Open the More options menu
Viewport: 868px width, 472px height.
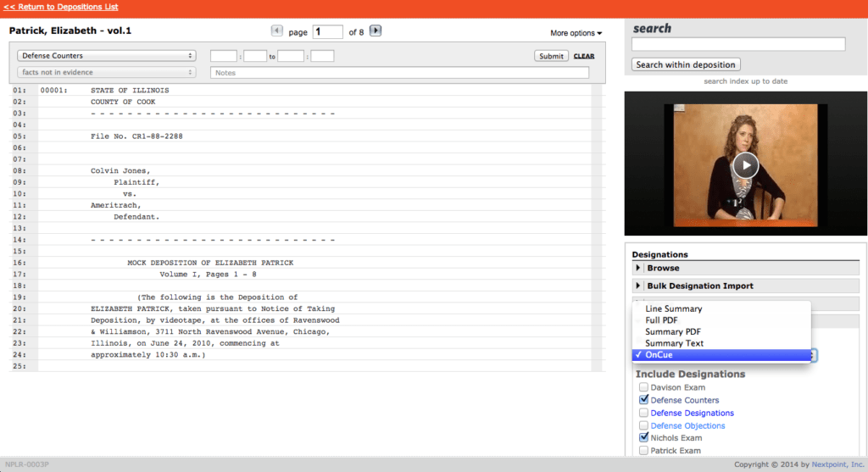click(x=576, y=33)
